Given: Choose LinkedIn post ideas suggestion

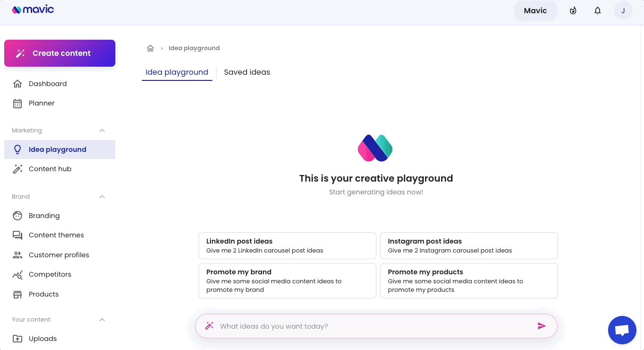Looking at the screenshot, I should 287,245.
